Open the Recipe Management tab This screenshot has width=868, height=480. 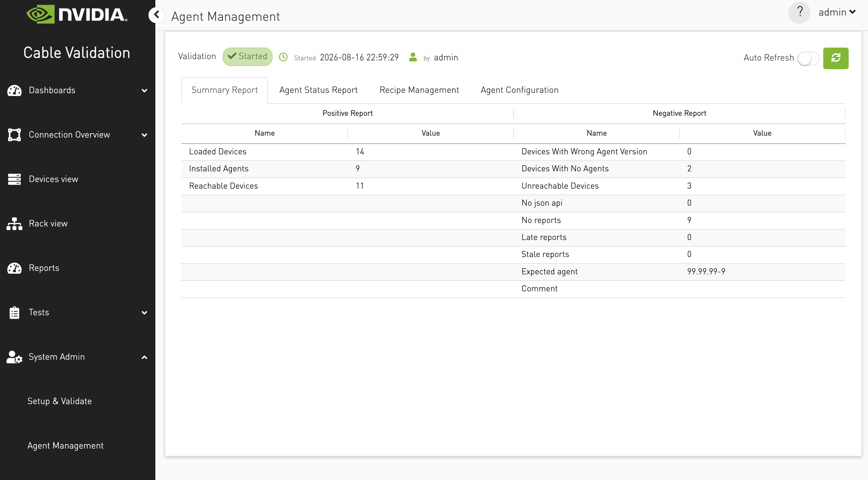coord(419,90)
